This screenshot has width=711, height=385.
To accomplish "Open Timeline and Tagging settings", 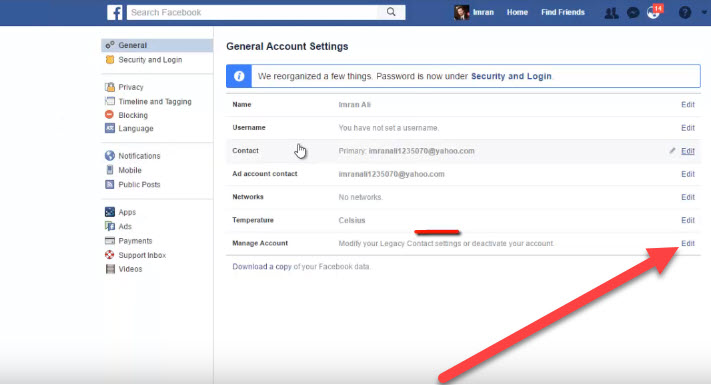I will point(155,102).
